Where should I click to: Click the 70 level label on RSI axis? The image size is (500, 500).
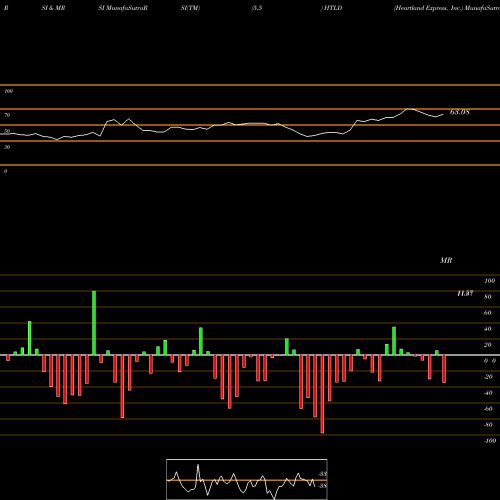coord(7,115)
